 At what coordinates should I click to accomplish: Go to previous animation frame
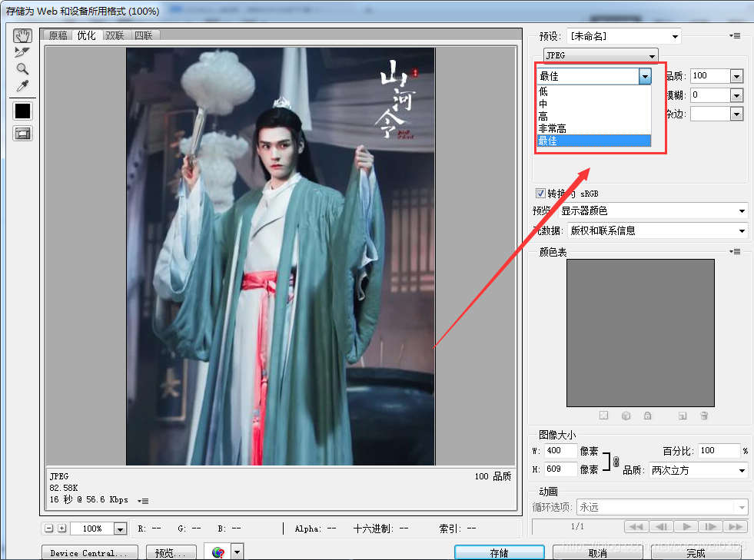[661, 526]
